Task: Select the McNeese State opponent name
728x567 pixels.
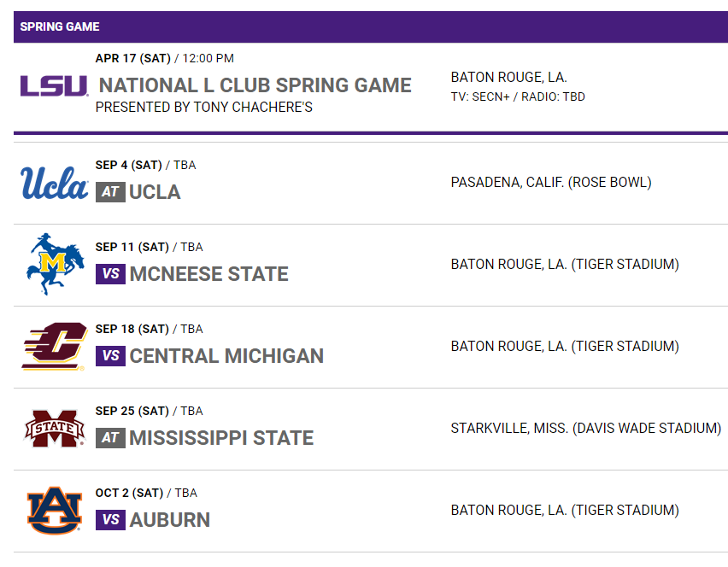Action: [209, 274]
